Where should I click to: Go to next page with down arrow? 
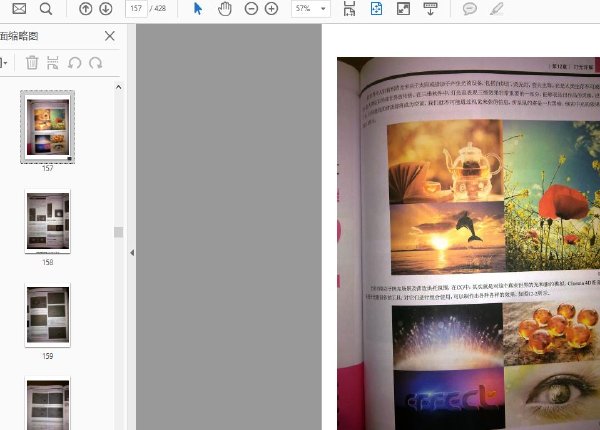(106, 8)
